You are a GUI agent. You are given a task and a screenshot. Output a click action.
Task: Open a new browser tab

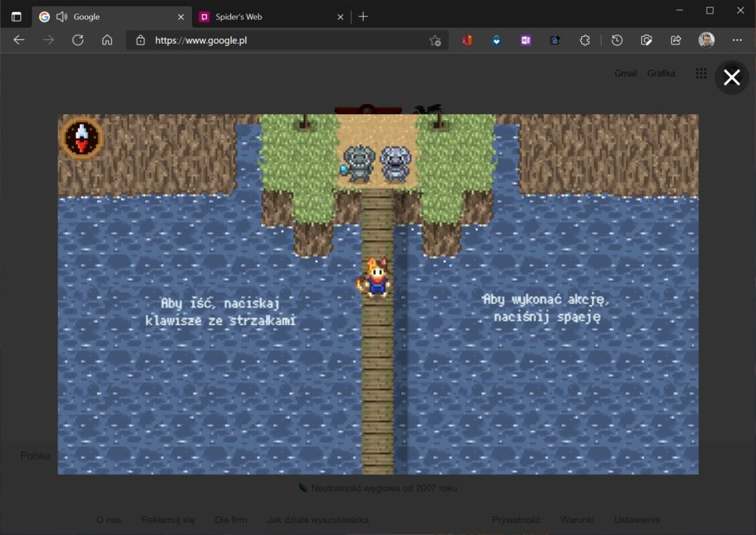click(363, 17)
